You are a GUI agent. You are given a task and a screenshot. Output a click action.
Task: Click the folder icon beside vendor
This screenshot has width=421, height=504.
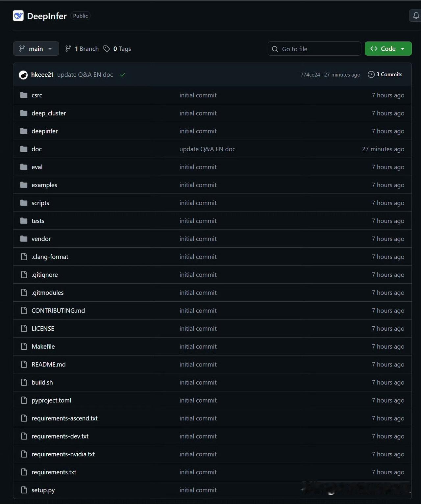click(x=24, y=239)
